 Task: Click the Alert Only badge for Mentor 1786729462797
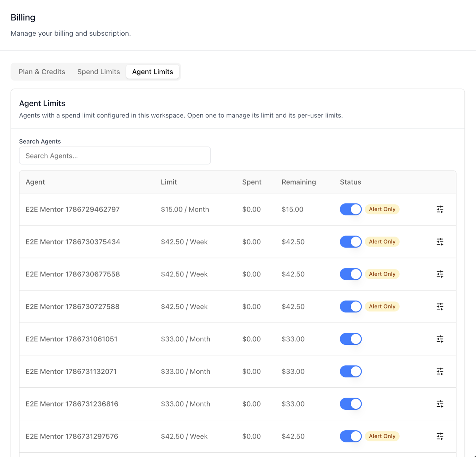coord(382,209)
